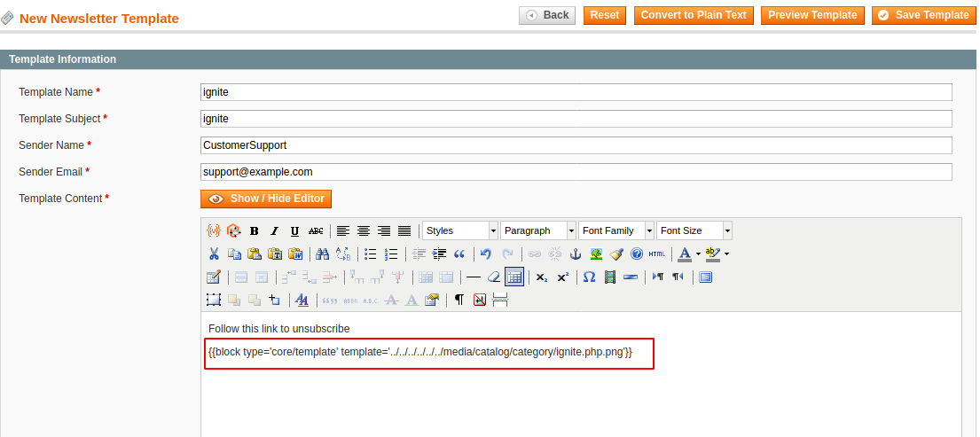Click the Show / Hide Editor button
Screen dimensions: 980x437
(x=266, y=199)
